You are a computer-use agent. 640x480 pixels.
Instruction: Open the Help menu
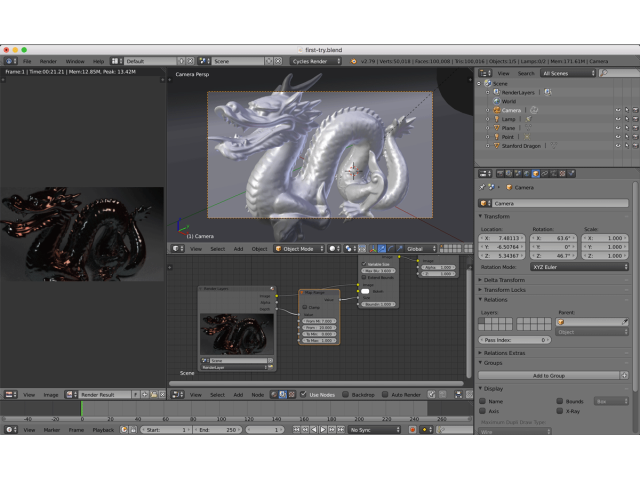point(98,61)
